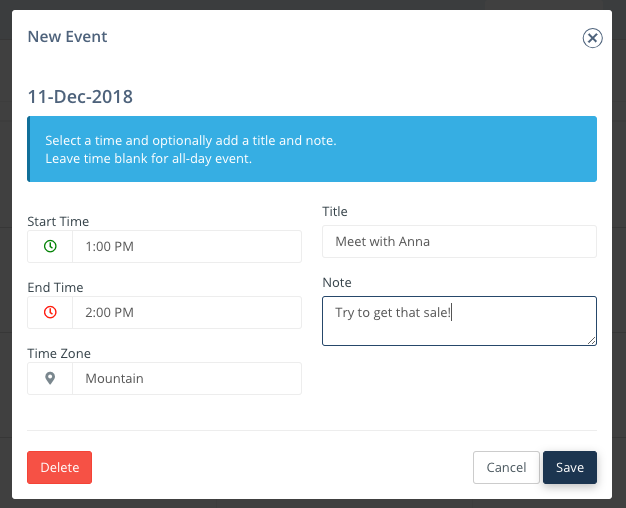
Task: Click the Note label above the textarea
Action: coord(337,282)
